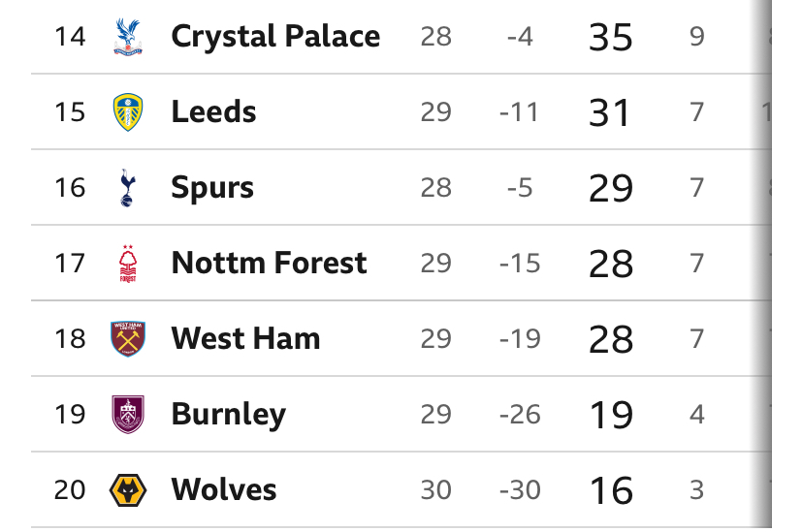Click Wolves' 16 points value
Screen dimensions: 803x532
pos(611,490)
